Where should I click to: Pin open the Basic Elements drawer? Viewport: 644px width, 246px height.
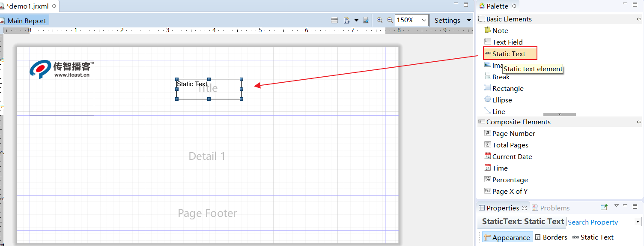point(639,19)
